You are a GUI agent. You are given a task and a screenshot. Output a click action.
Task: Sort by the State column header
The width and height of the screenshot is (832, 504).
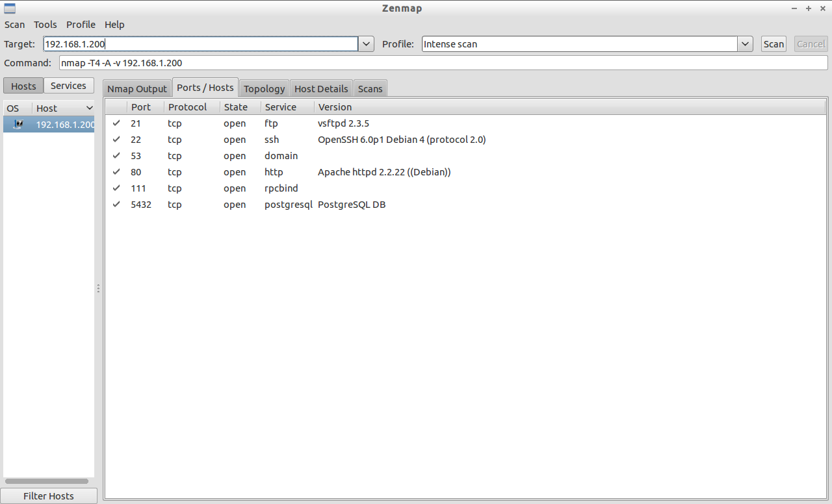pos(240,107)
